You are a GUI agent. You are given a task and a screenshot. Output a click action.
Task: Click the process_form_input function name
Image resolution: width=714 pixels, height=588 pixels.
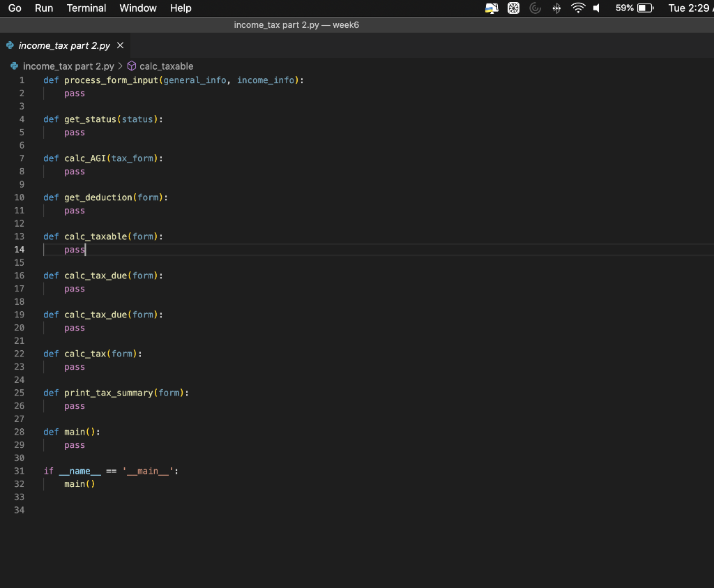point(111,80)
